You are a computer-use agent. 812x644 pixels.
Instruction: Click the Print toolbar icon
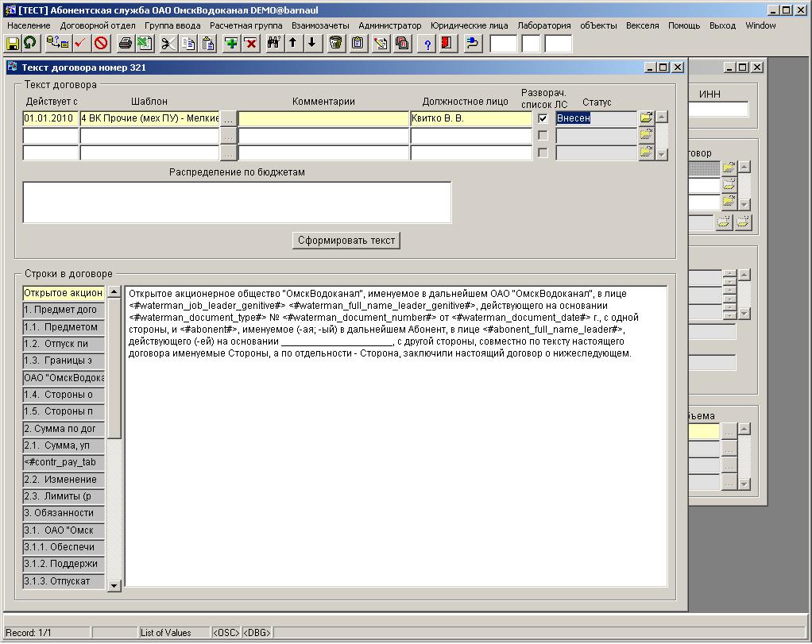125,43
